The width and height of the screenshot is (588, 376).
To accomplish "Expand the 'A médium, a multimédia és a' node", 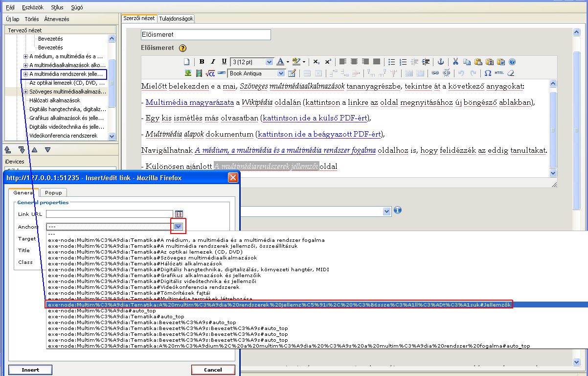I will [25, 56].
